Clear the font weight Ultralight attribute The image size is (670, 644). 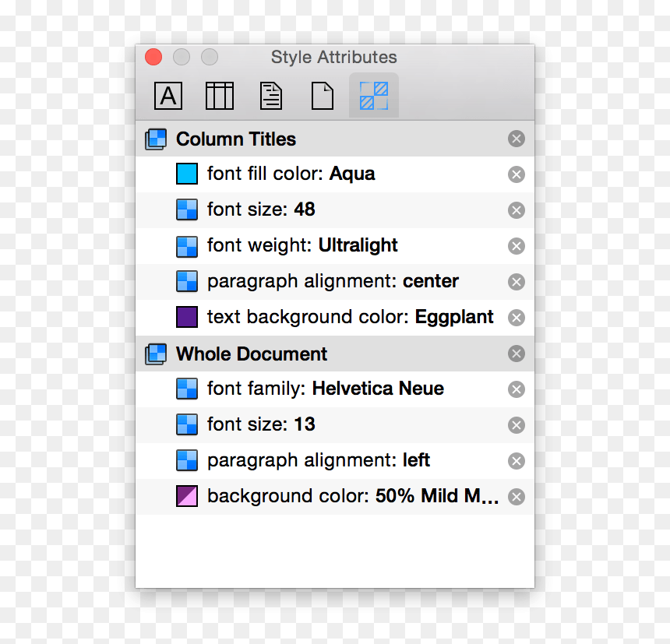pos(517,246)
